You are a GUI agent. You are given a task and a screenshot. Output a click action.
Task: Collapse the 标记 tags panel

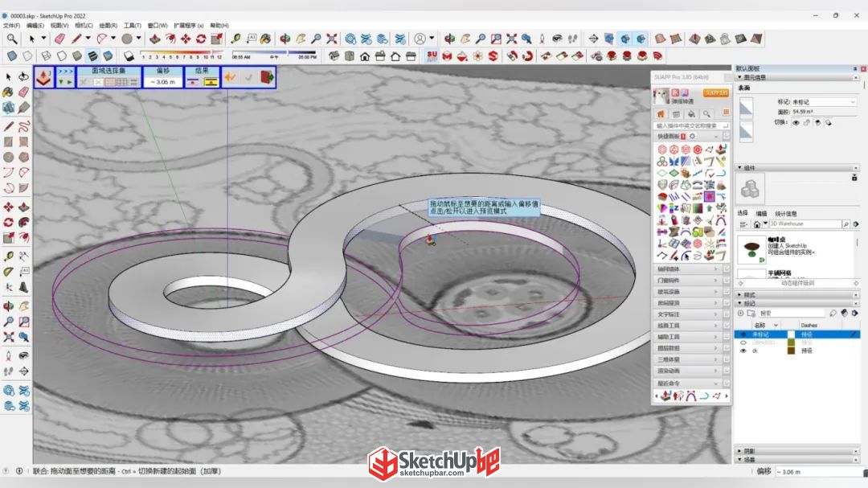click(739, 303)
